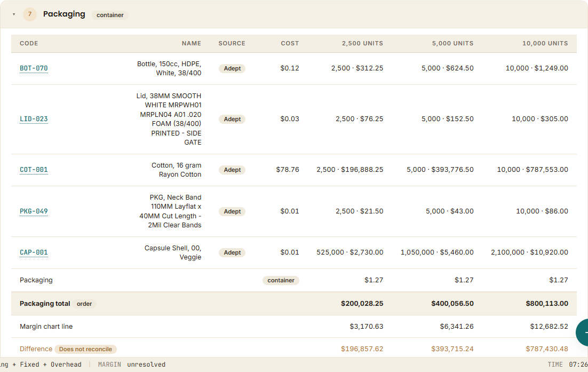
Task: Click the $200,028.25 packaging total value
Action: (x=362, y=304)
